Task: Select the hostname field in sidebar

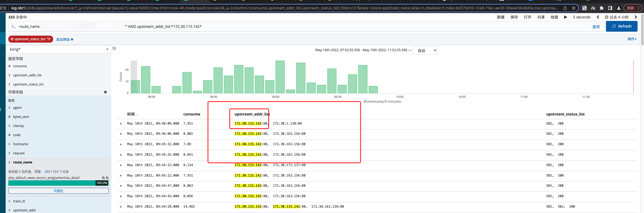Action: (21, 144)
